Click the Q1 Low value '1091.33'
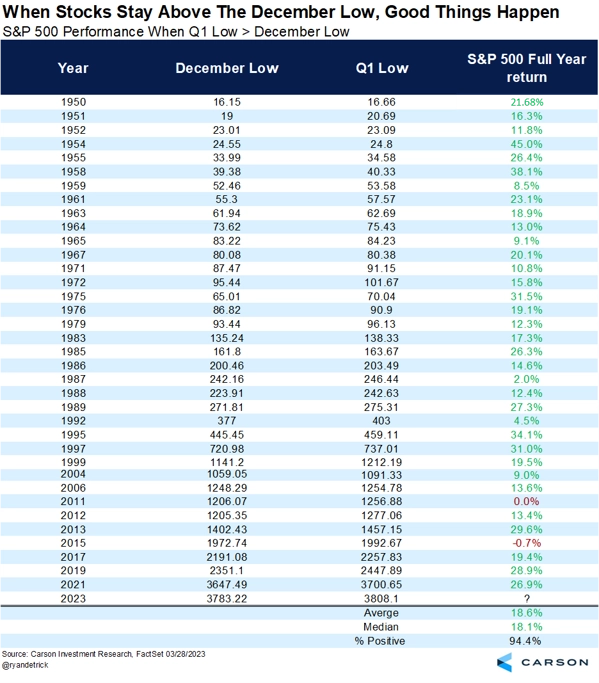The width and height of the screenshot is (599, 683). point(381,475)
